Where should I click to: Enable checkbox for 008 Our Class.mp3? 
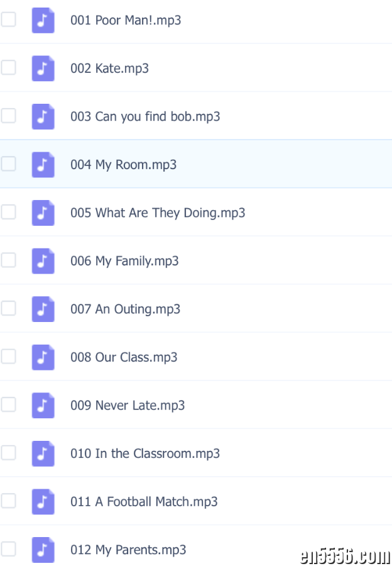[8, 357]
